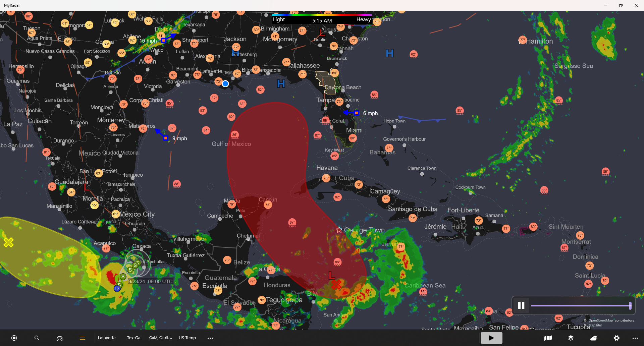Expand more saved views ellipsis

tap(210, 338)
